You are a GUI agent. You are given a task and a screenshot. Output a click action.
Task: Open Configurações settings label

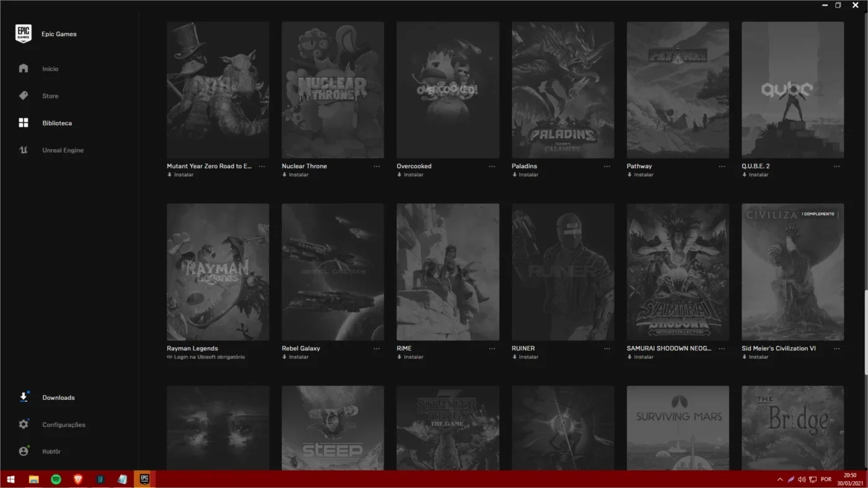pos(64,425)
